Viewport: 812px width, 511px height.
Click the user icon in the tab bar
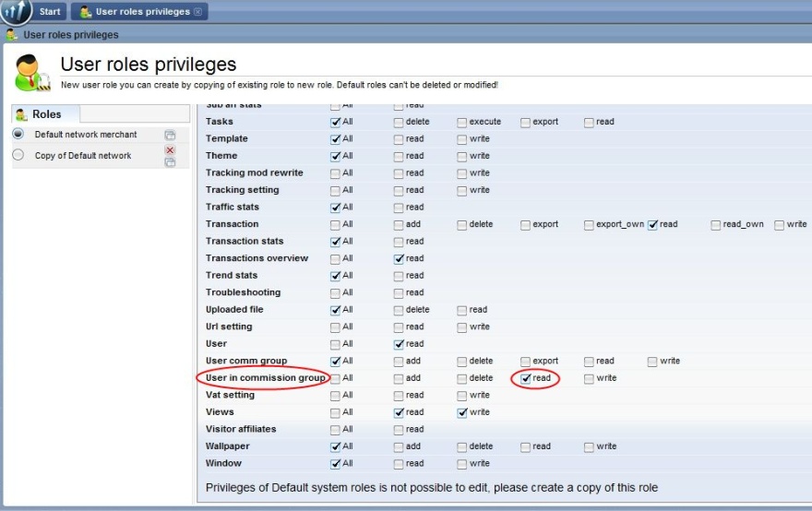[86, 12]
